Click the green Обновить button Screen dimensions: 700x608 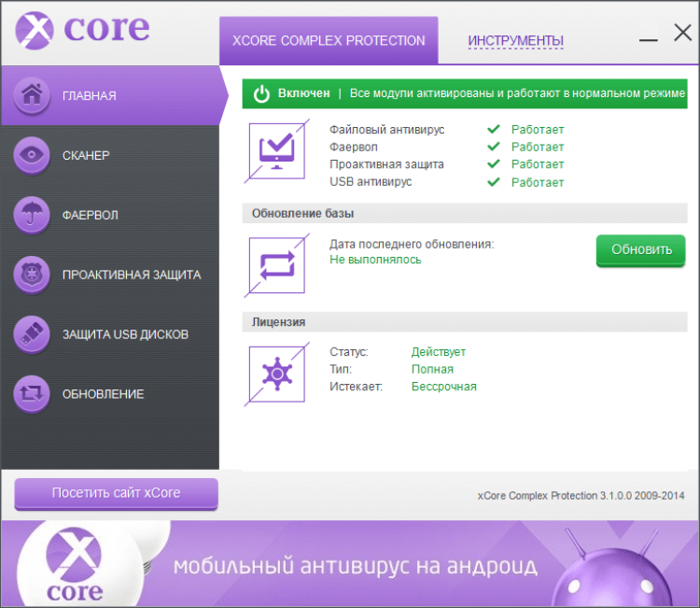(640, 250)
